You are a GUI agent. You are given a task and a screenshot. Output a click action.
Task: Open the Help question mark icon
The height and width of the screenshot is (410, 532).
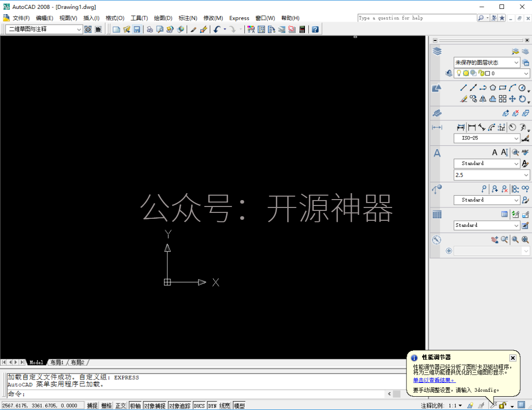click(315, 30)
